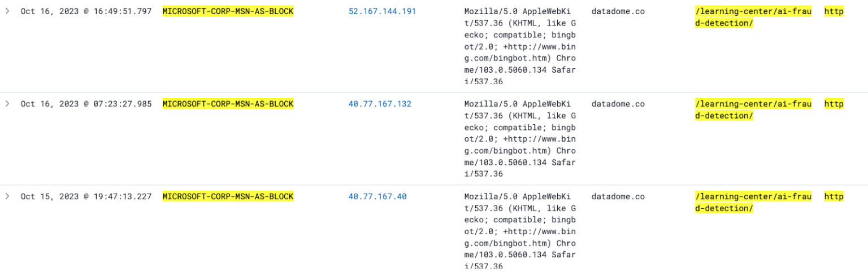Open IP address 52.167.144.191 link

coord(382,11)
